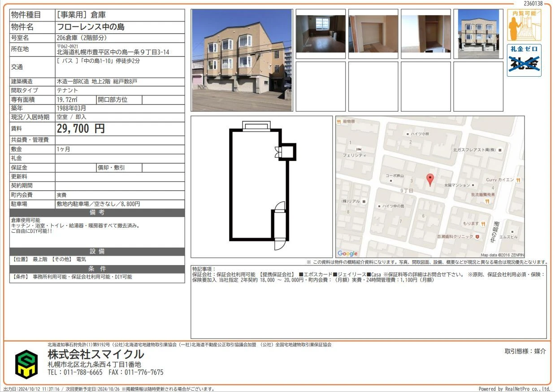Click the Google logo on the map
This screenshot has height=392, width=555.
point(348,253)
